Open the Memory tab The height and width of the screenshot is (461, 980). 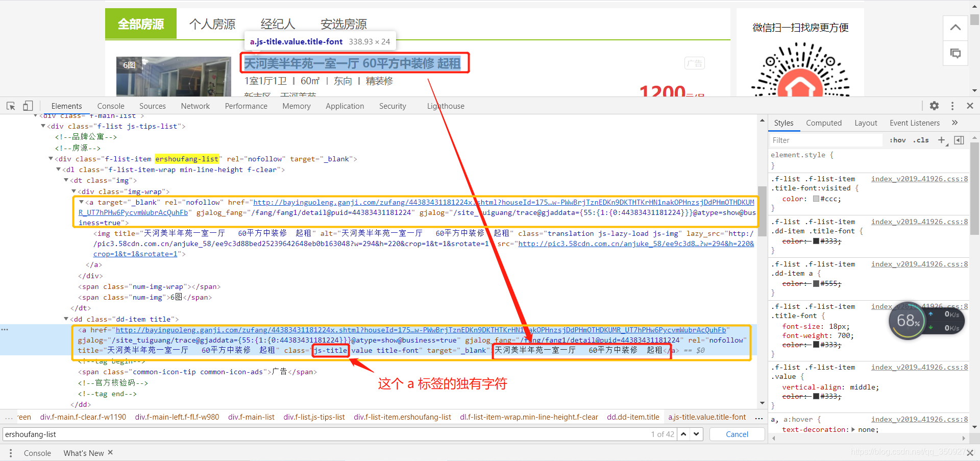coord(297,106)
